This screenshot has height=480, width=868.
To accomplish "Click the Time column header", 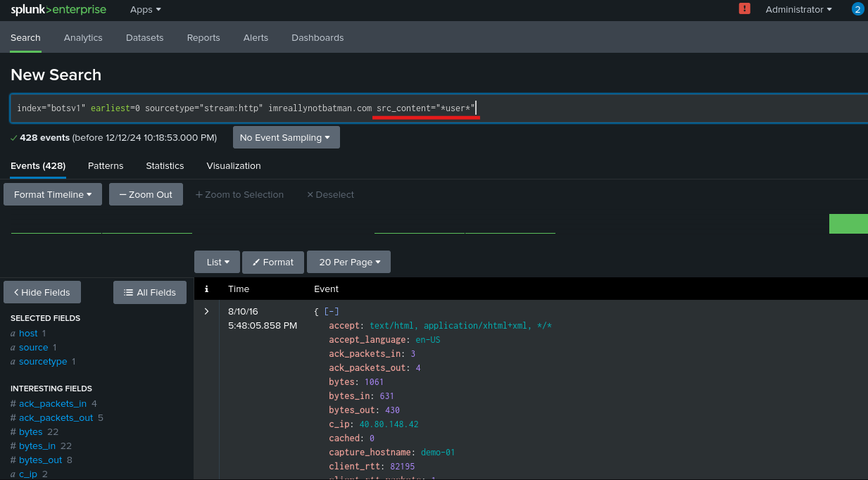I will [x=239, y=289].
